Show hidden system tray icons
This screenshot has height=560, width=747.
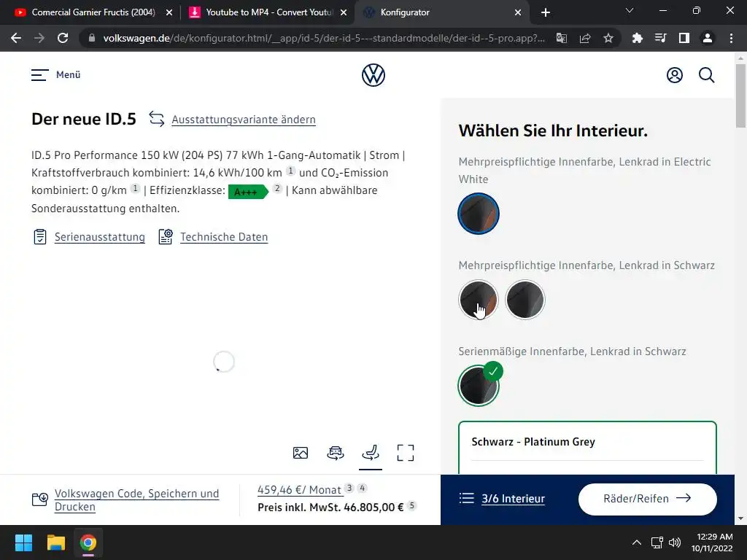(x=636, y=542)
